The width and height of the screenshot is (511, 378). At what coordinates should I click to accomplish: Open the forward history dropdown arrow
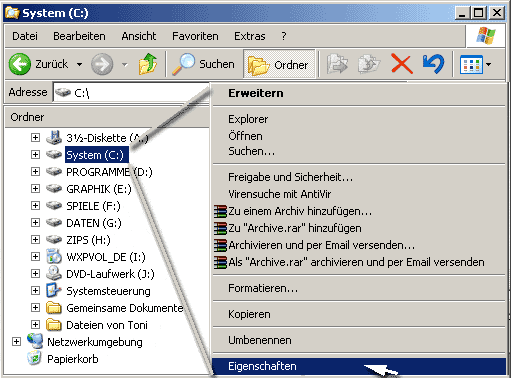125,64
